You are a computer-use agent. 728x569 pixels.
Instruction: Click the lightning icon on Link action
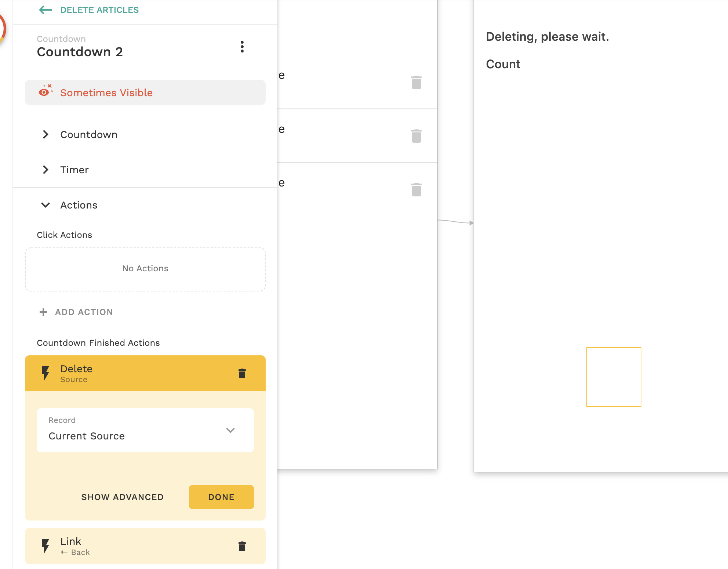point(45,546)
